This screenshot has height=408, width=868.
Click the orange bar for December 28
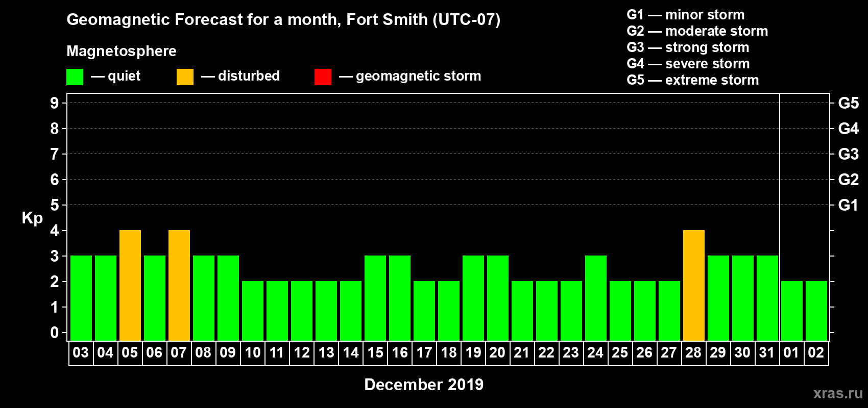click(x=694, y=285)
